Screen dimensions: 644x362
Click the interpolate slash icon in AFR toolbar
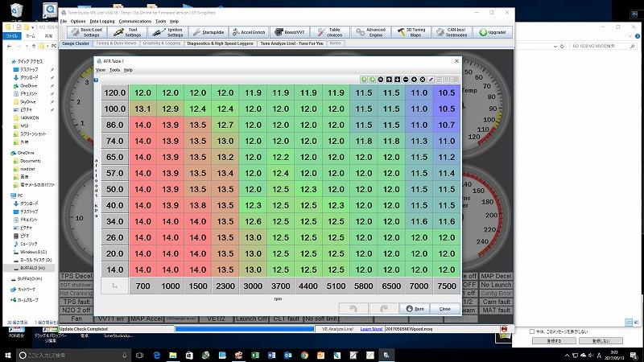tap(431, 79)
